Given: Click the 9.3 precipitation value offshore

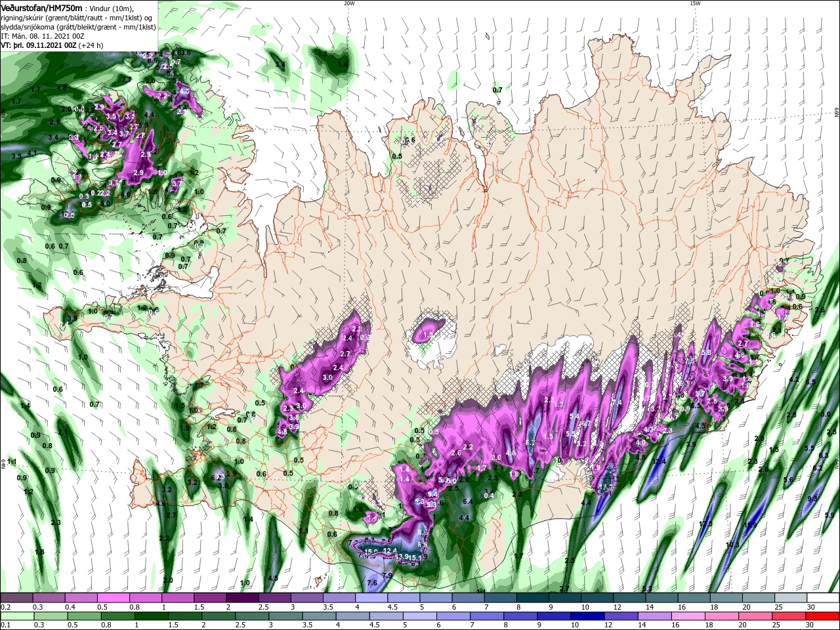Looking at the screenshot, I should (812, 499).
